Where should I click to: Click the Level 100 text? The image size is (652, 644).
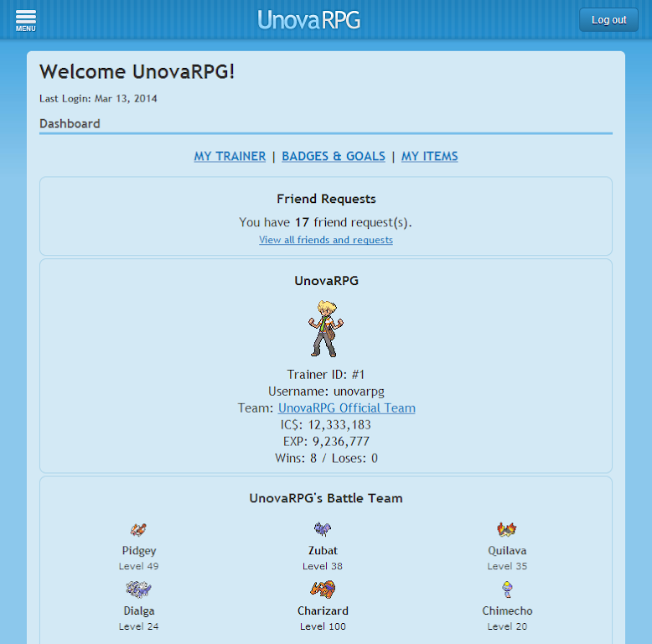[323, 626]
